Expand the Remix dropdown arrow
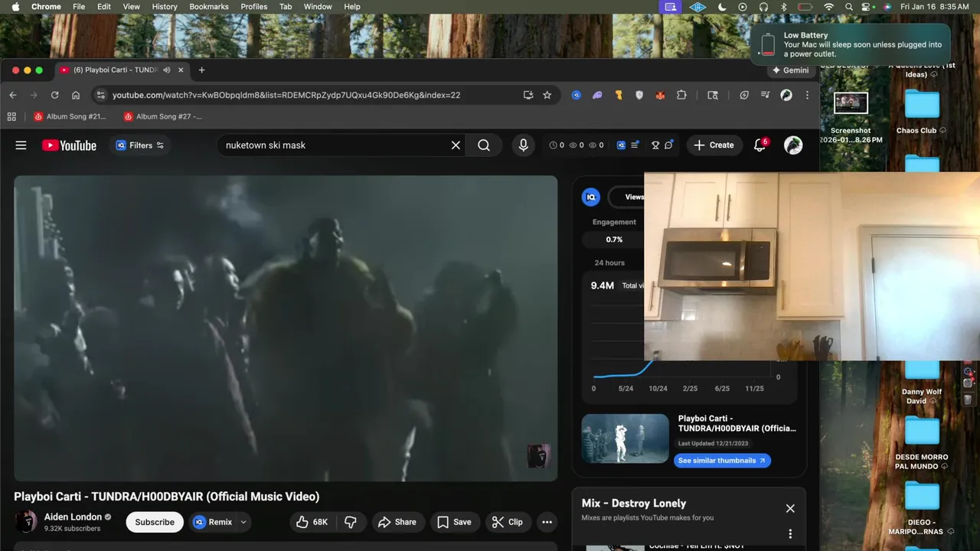The height and width of the screenshot is (551, 980). point(243,522)
